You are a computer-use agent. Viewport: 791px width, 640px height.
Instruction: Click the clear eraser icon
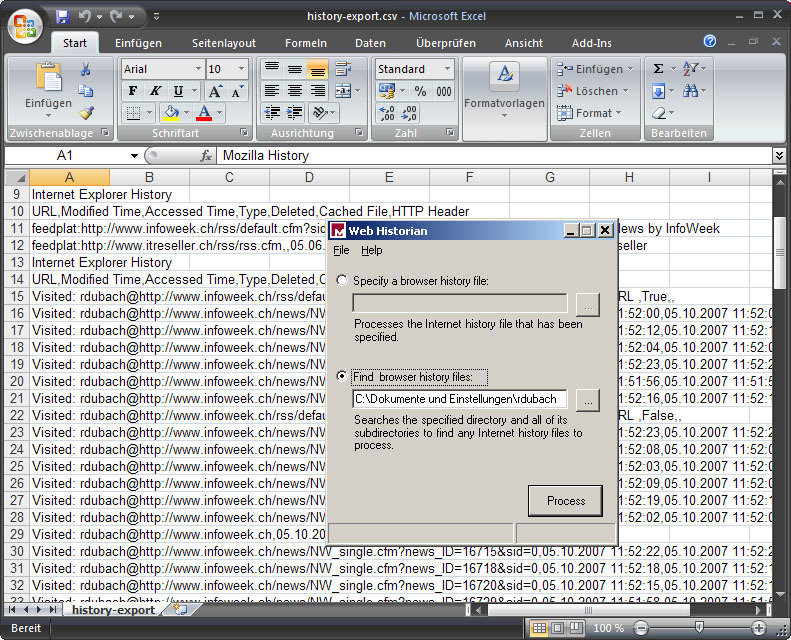click(x=659, y=113)
